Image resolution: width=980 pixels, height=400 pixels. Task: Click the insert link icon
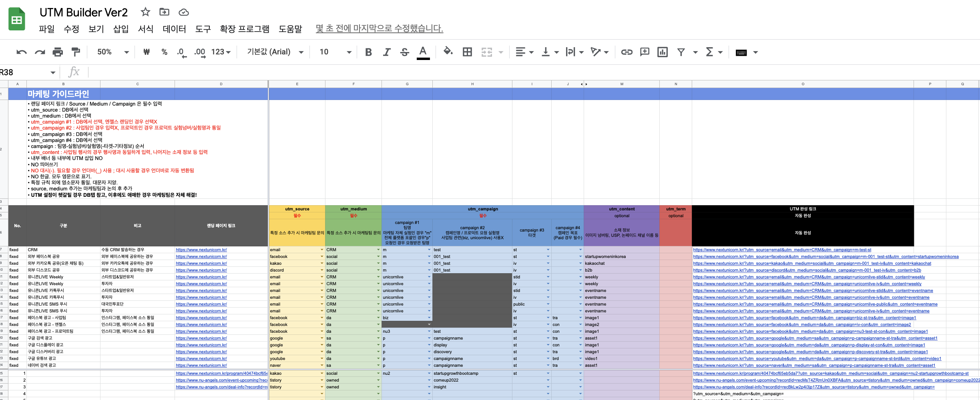click(x=627, y=52)
